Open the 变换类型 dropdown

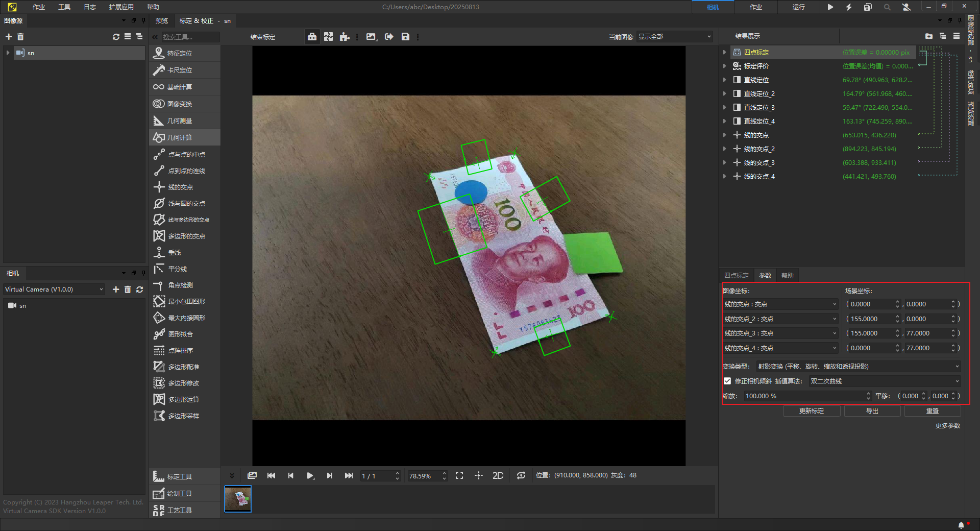tap(857, 367)
